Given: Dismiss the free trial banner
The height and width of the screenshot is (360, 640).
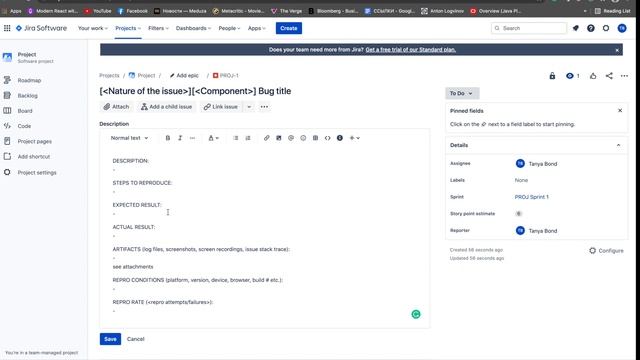Looking at the screenshot, I should coord(617,50).
